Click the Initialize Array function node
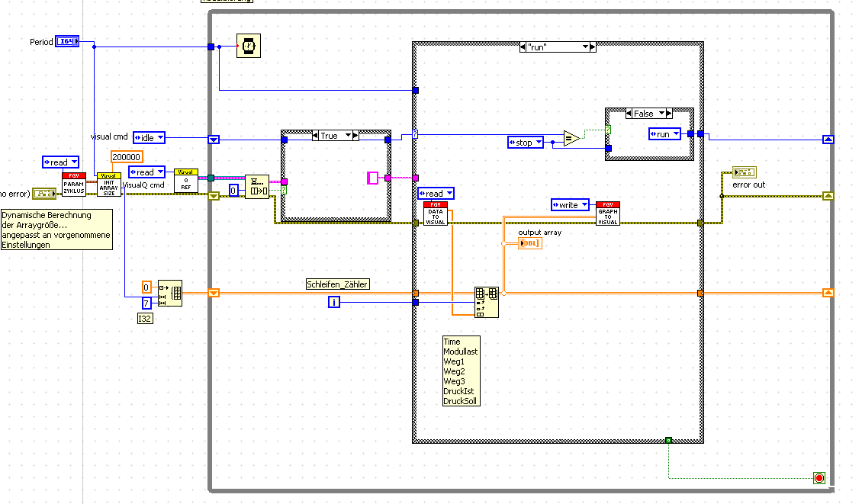 tap(170, 294)
